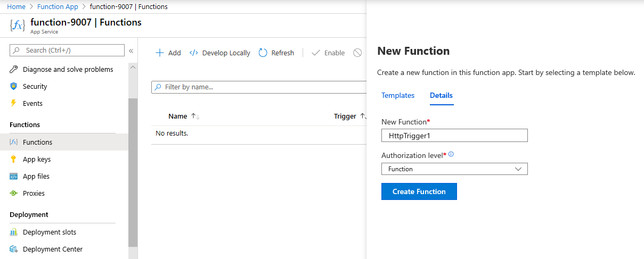This screenshot has height=259, width=644.
Task: Click the Deployment Center cube icon
Action: pyautogui.click(x=14, y=249)
